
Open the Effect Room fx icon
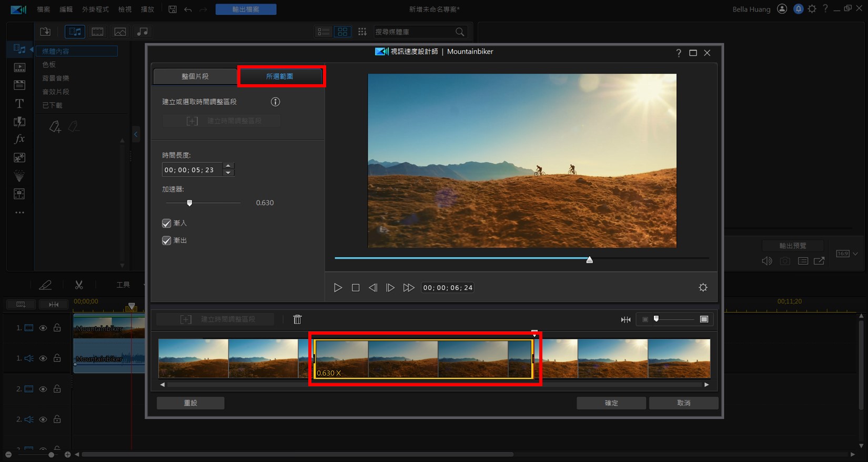point(19,139)
